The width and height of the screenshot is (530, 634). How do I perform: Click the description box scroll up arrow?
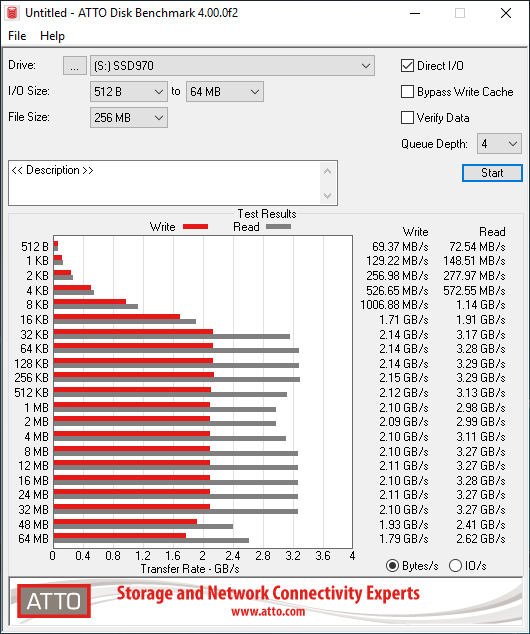[x=328, y=171]
